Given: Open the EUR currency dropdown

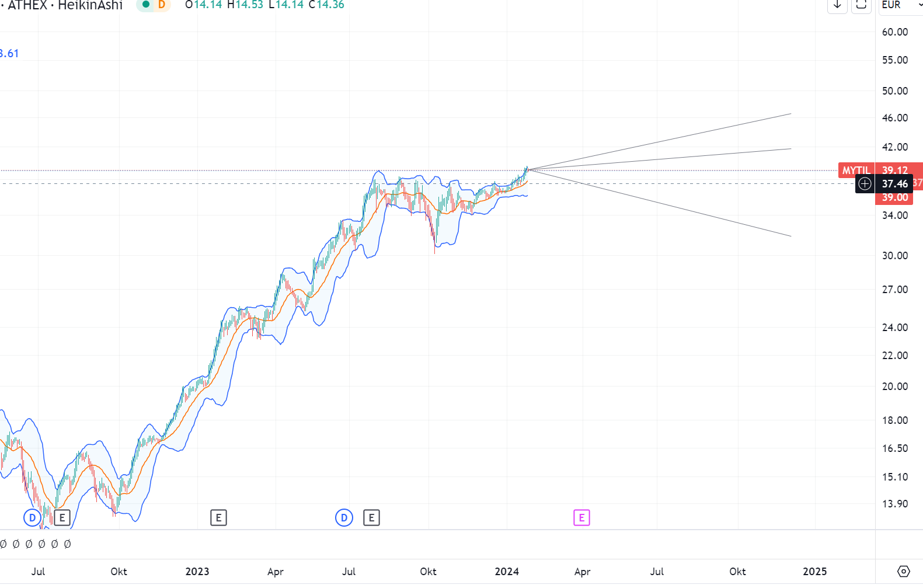Looking at the screenshot, I should (900, 5).
